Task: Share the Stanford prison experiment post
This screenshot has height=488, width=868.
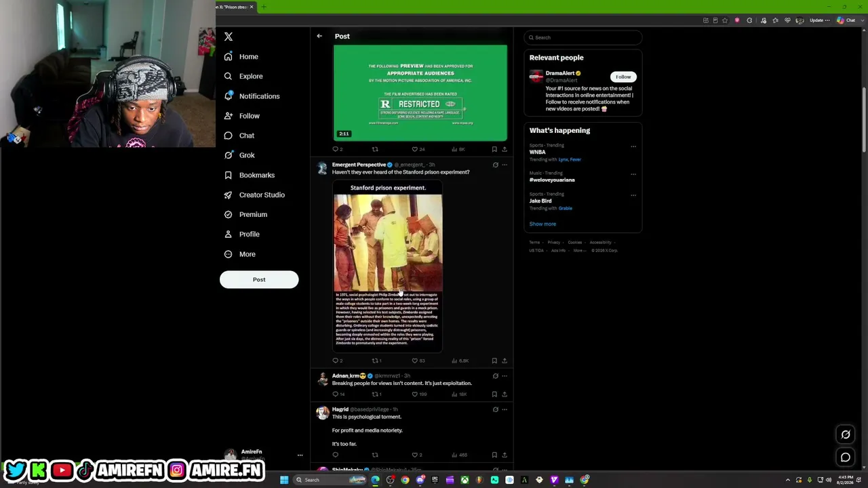Action: pyautogui.click(x=505, y=361)
